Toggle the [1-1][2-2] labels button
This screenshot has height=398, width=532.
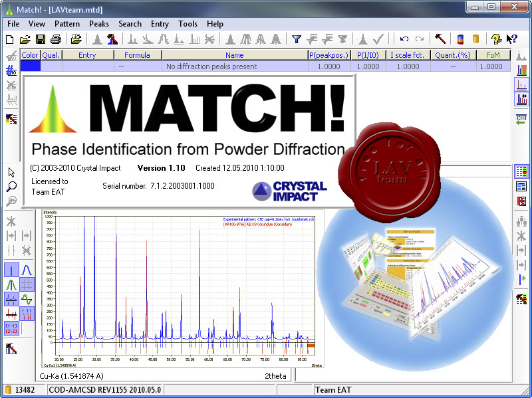tap(11, 328)
